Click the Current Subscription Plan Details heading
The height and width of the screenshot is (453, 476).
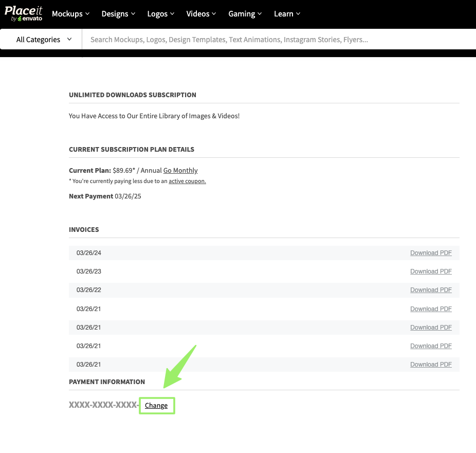[x=132, y=150]
